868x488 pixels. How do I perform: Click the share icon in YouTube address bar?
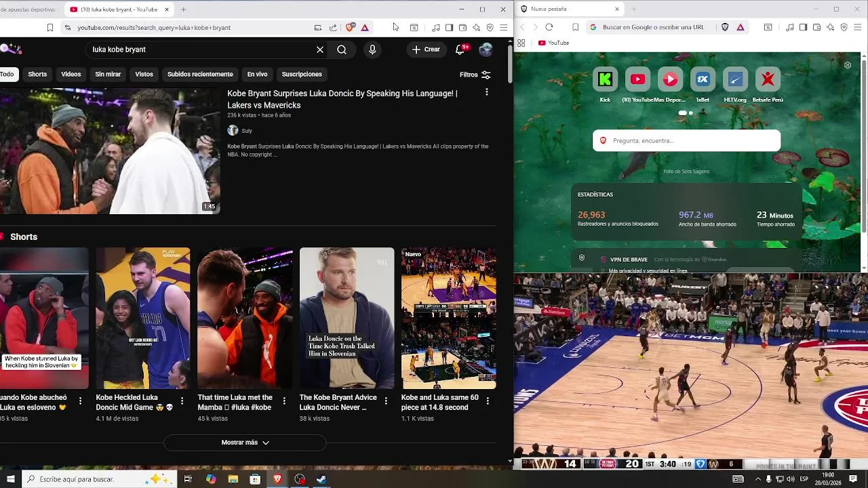333,28
